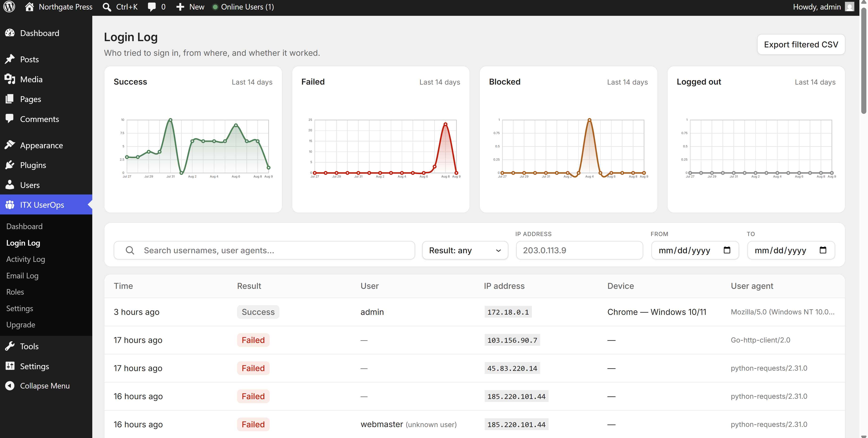This screenshot has width=868, height=438.
Task: Click the Plugins plug icon
Action: [10, 165]
